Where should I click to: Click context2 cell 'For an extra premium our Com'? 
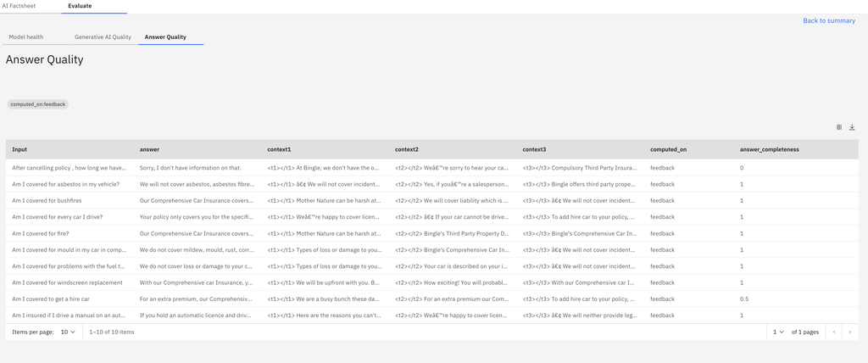pos(452,299)
